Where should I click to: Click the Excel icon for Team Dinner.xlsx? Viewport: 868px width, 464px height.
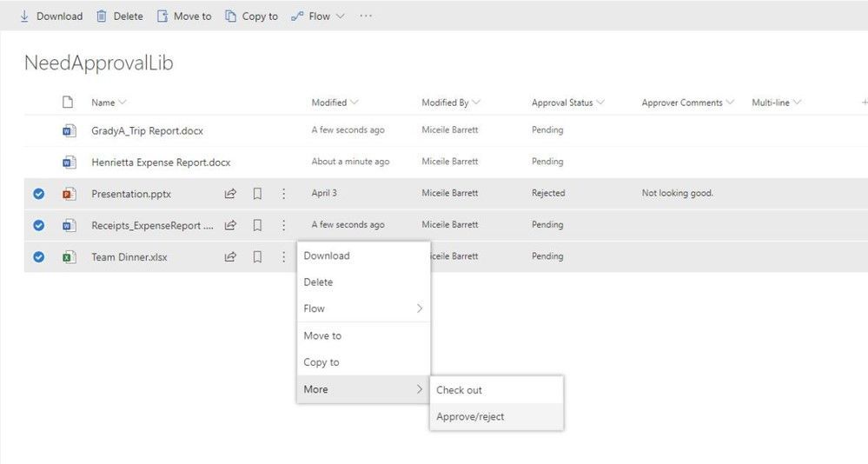pos(69,257)
